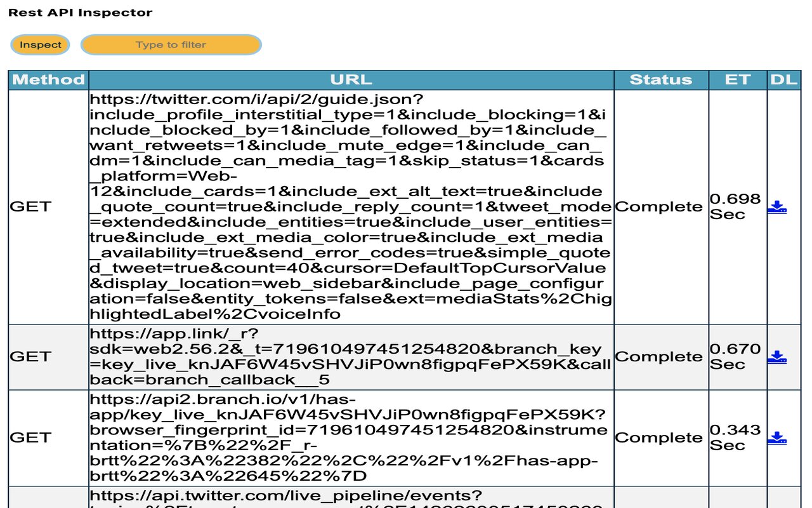Focus the 'Type to filter' field

(x=171, y=44)
